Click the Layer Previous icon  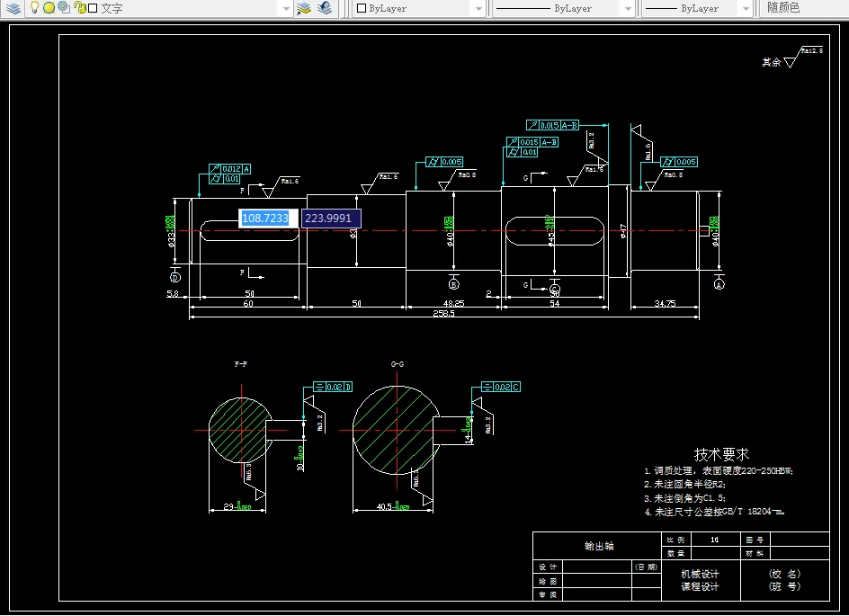tap(325, 8)
